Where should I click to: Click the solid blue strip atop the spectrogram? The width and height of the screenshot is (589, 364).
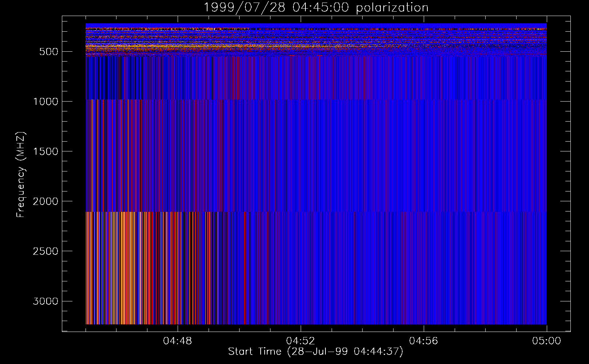pos(316,25)
